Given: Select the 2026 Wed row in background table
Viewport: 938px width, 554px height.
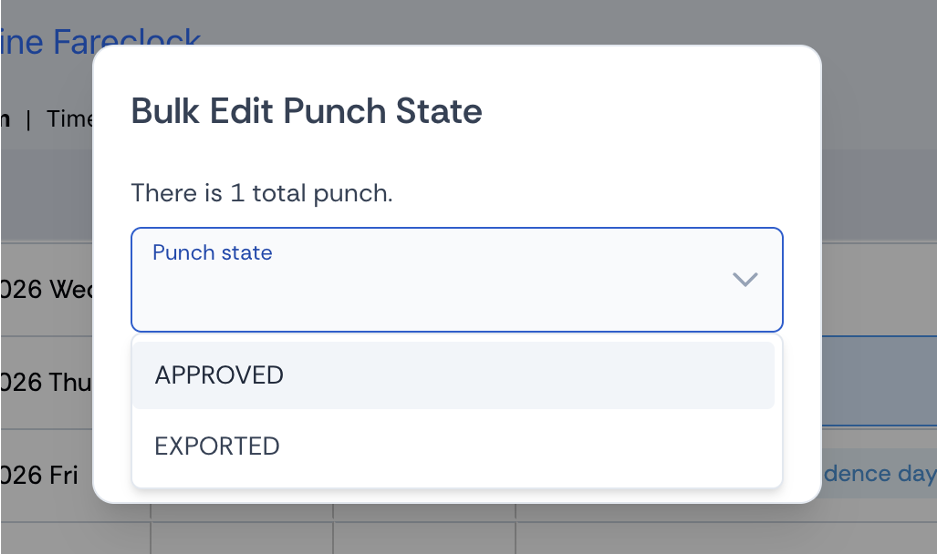Looking at the screenshot, I should point(46,290).
